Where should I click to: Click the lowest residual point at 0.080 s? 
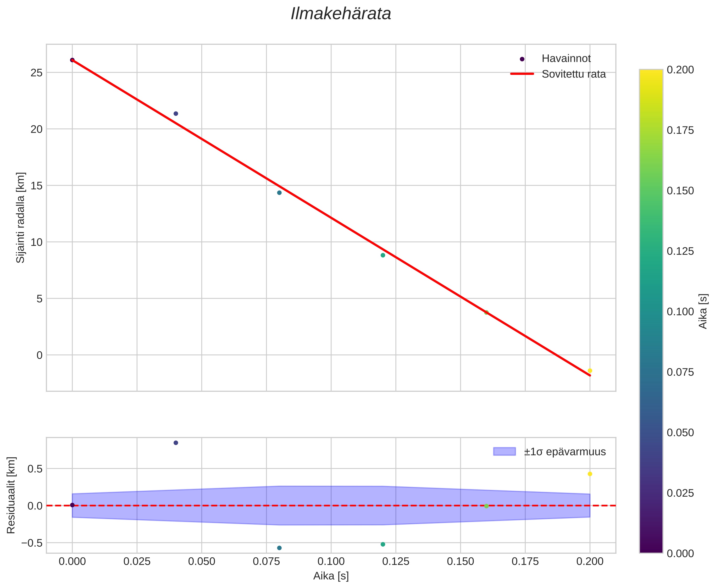[x=279, y=548]
